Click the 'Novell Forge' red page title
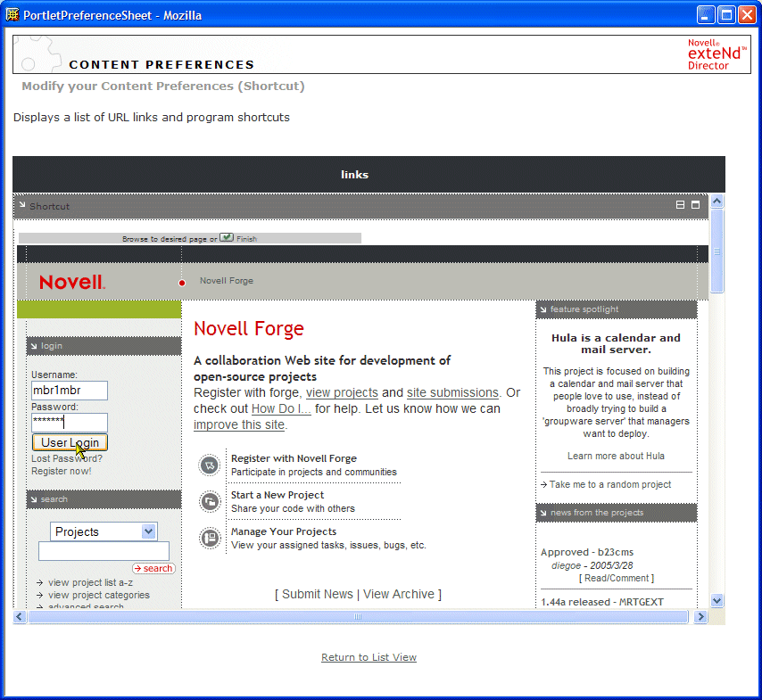The height and width of the screenshot is (700, 762). pos(249,329)
